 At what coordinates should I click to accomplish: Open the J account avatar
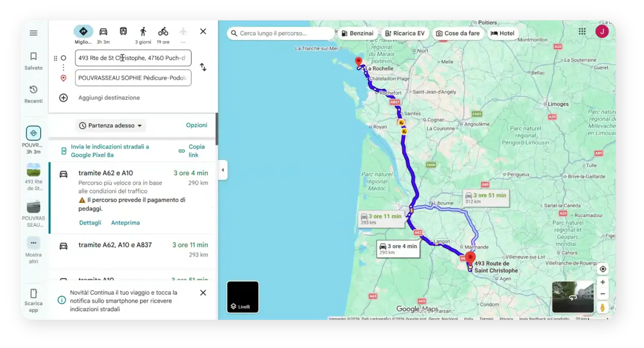(x=602, y=32)
